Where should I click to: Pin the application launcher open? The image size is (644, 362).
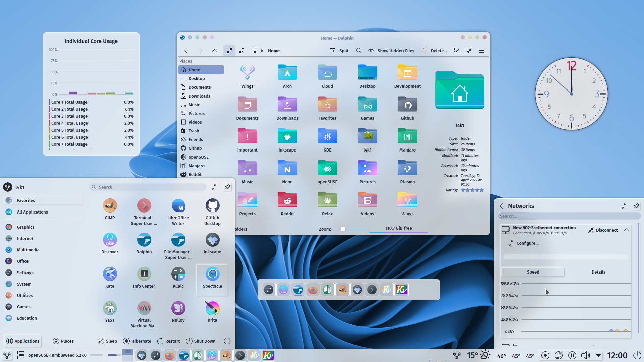click(227, 187)
